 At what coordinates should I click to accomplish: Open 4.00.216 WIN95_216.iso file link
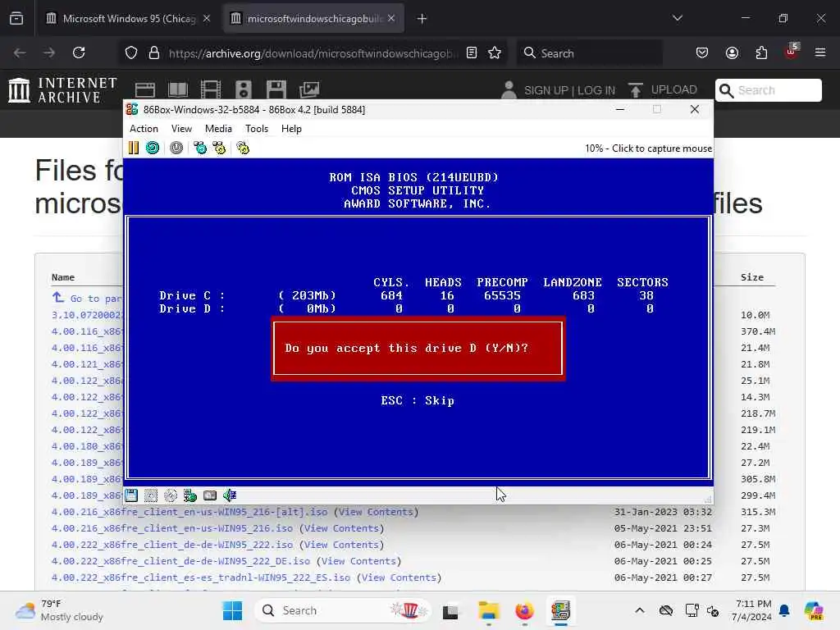(172, 528)
